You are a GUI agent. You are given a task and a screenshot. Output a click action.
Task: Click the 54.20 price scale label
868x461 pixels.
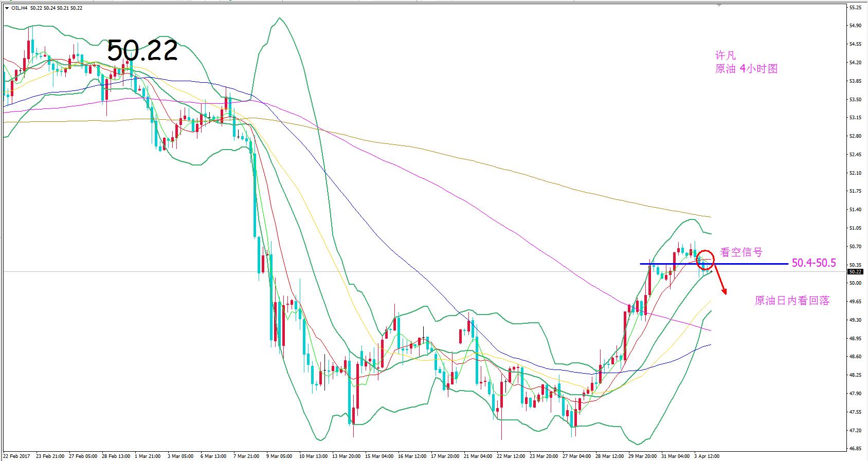pos(856,63)
